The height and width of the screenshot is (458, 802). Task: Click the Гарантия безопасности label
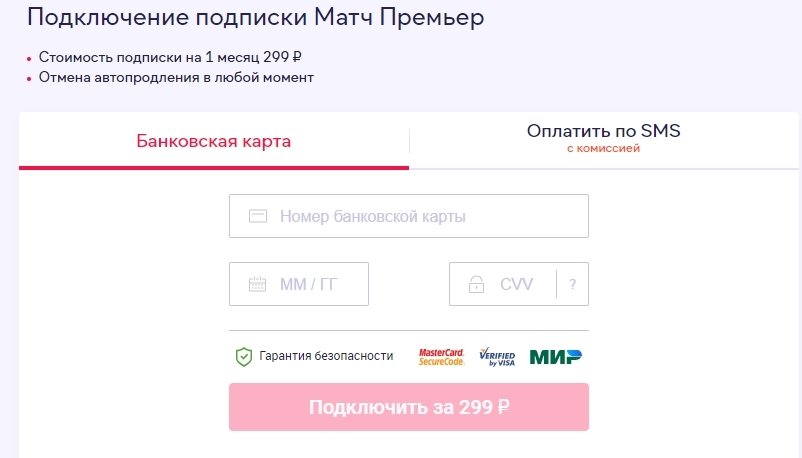[326, 356]
